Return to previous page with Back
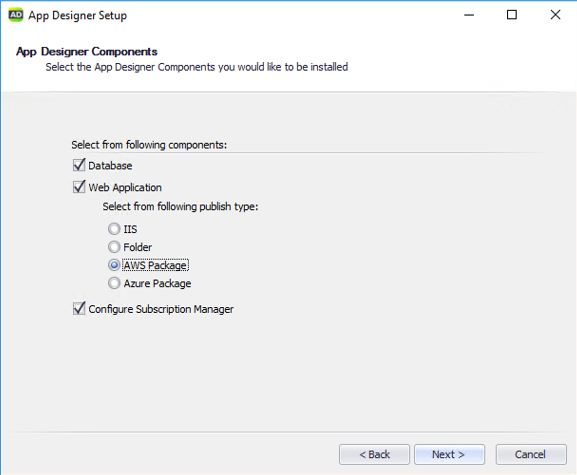577x475 pixels. (x=374, y=454)
